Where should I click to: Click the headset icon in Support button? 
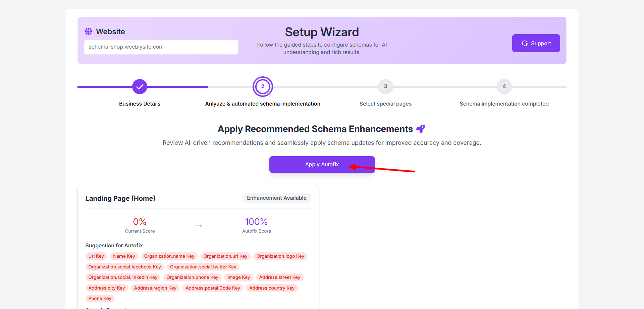point(525,44)
